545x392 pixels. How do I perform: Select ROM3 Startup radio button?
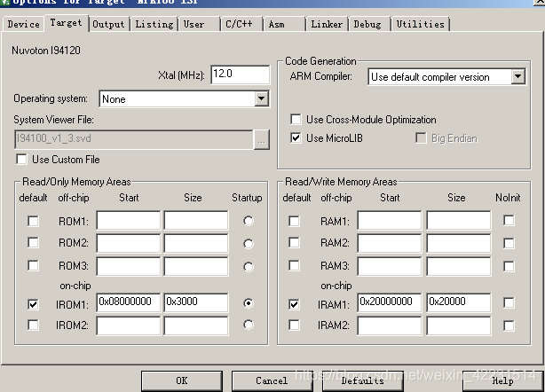tap(249, 267)
